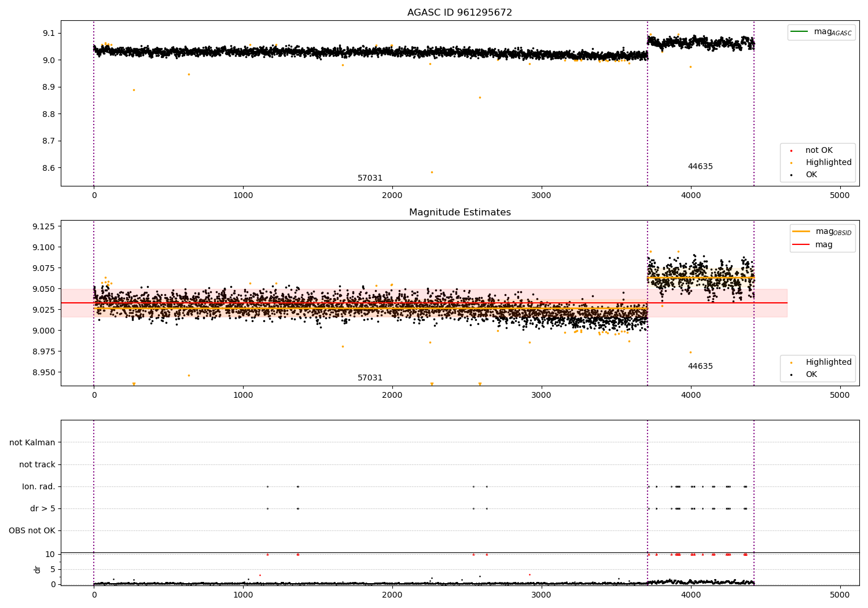This screenshot has width=868, height=608.
Task: Click the red horizontal mag line in middle plot
Action: pos(424,303)
